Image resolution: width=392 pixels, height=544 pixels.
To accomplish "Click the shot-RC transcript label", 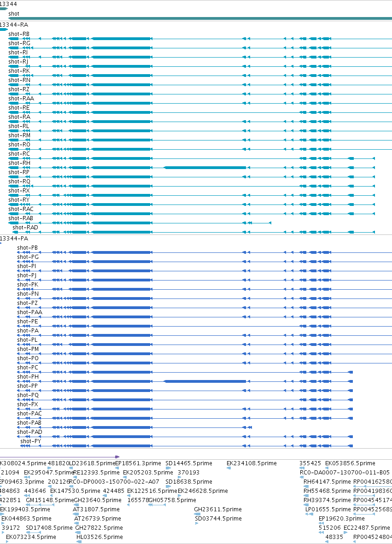I will pyautogui.click(x=19, y=154).
